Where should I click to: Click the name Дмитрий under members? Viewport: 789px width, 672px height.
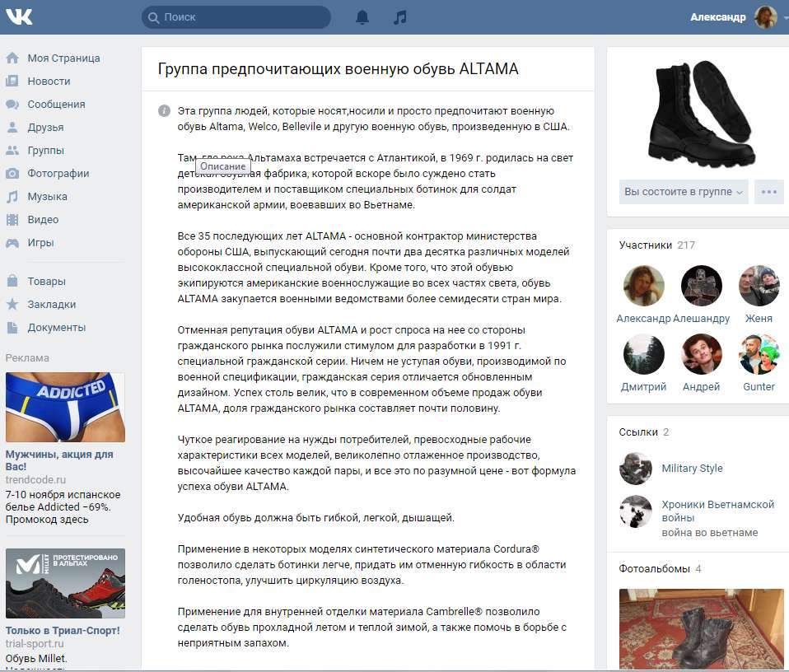643,387
